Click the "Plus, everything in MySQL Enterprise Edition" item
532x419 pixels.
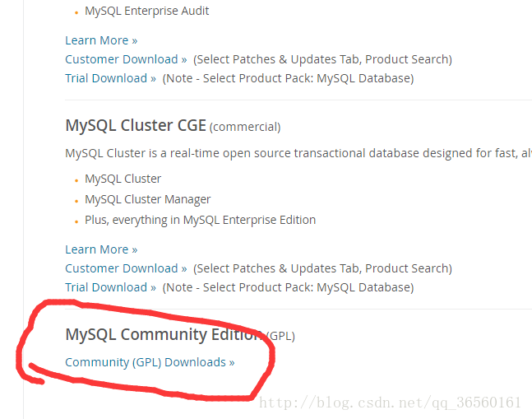[x=200, y=220]
